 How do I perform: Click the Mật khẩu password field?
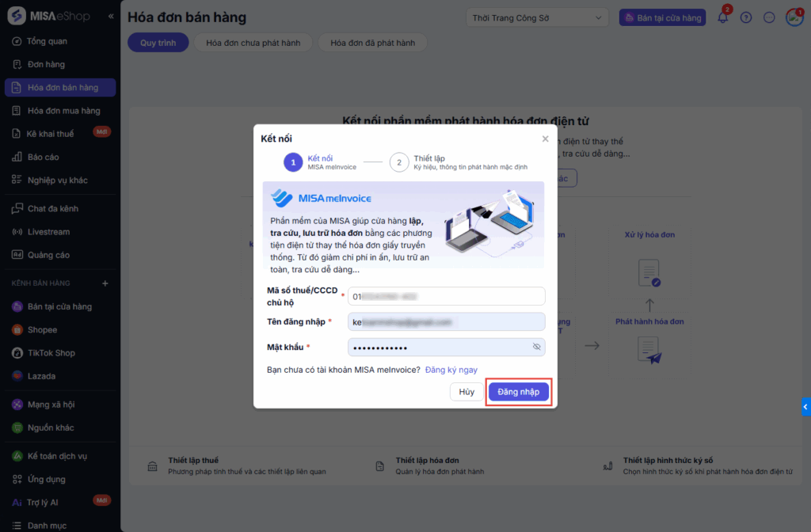click(x=447, y=347)
